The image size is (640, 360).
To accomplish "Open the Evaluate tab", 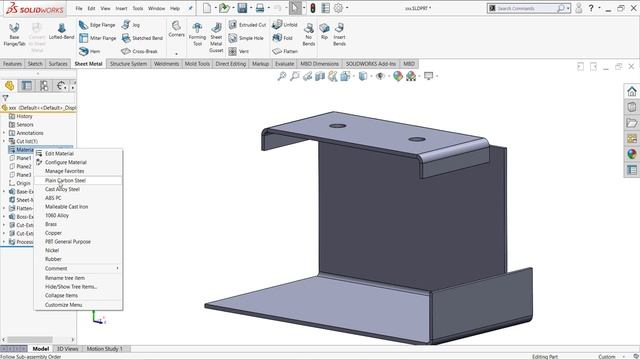I will point(284,64).
